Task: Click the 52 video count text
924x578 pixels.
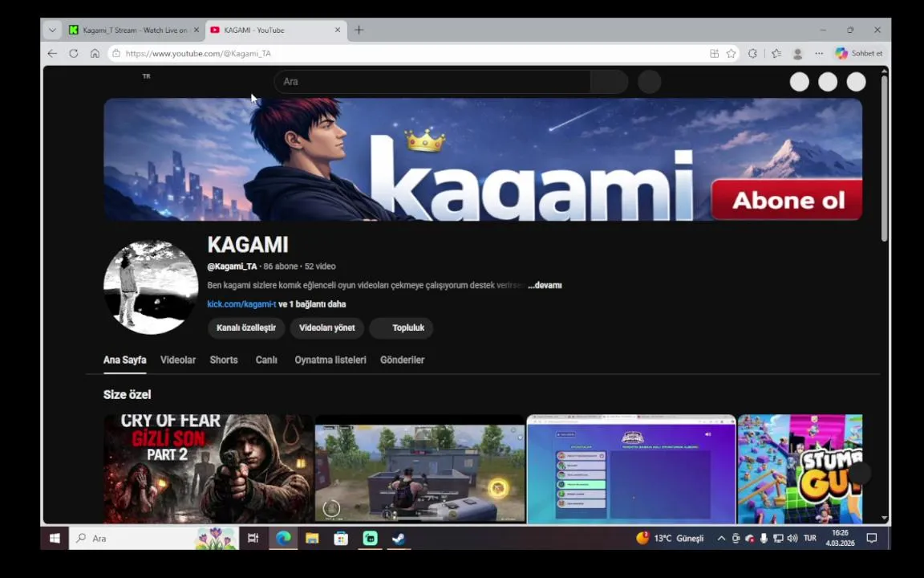Action: pyautogui.click(x=320, y=267)
